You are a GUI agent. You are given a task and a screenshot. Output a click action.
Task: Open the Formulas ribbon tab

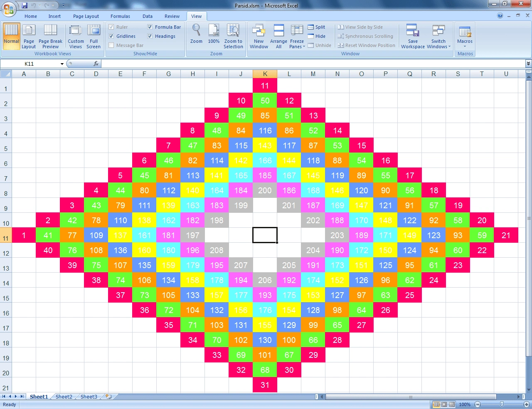[120, 16]
